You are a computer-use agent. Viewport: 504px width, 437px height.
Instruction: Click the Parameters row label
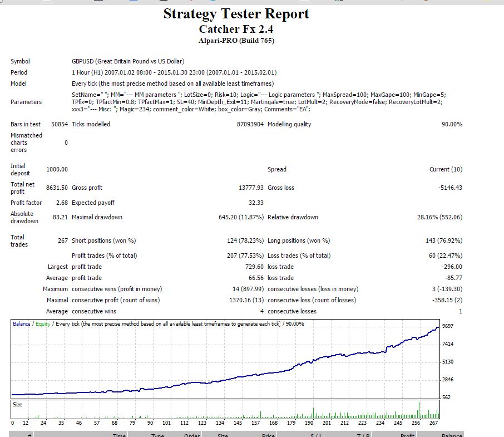click(x=26, y=102)
